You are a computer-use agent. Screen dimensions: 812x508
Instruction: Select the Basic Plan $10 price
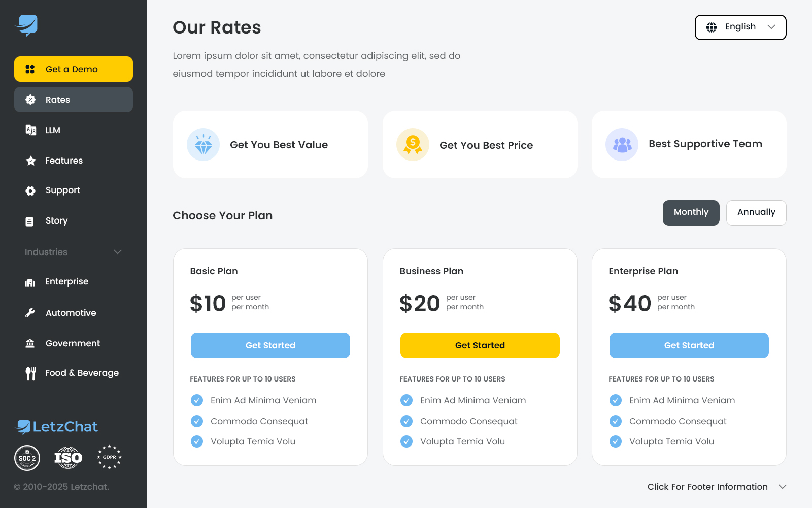[208, 303]
